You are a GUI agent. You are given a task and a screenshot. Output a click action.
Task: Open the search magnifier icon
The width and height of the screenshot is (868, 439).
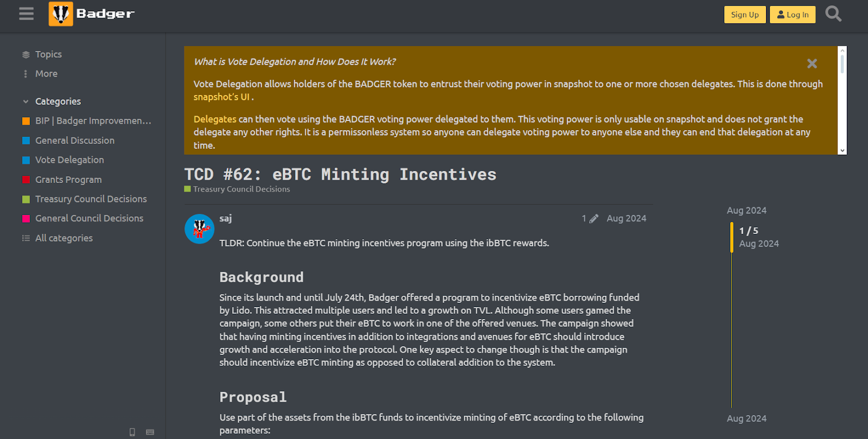tap(833, 14)
